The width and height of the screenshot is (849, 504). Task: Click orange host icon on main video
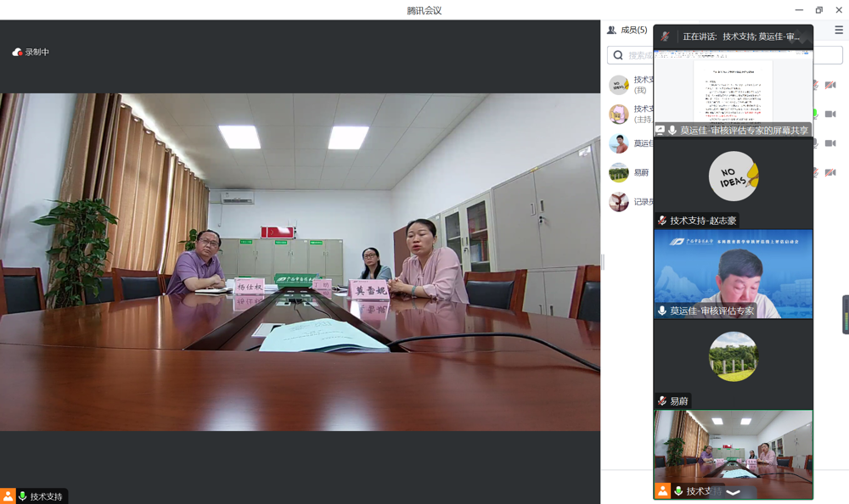pos(8,496)
